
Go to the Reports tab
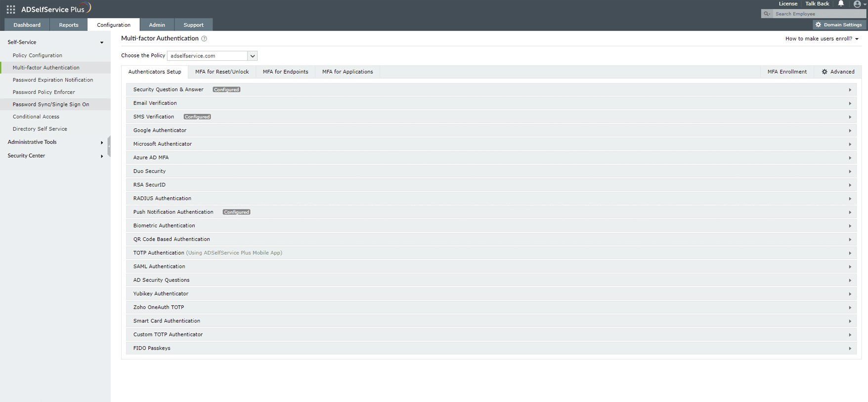pos(69,25)
